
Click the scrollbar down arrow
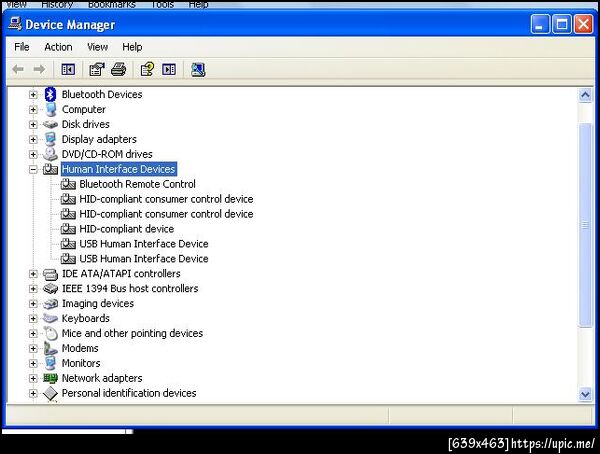[585, 394]
